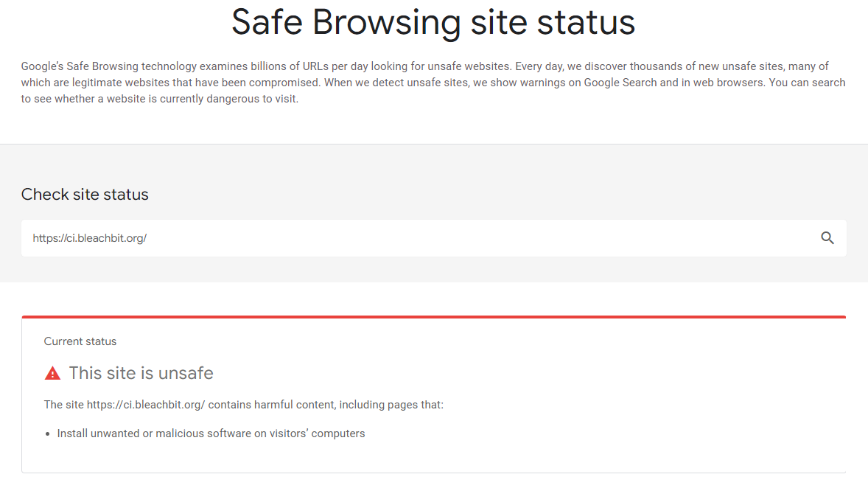This screenshot has width=868, height=491.
Task: Click the bullet about malicious software installs
Action: pos(211,433)
